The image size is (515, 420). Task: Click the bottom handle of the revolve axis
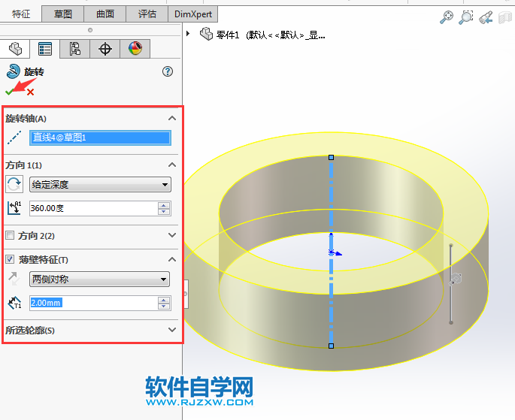click(331, 346)
